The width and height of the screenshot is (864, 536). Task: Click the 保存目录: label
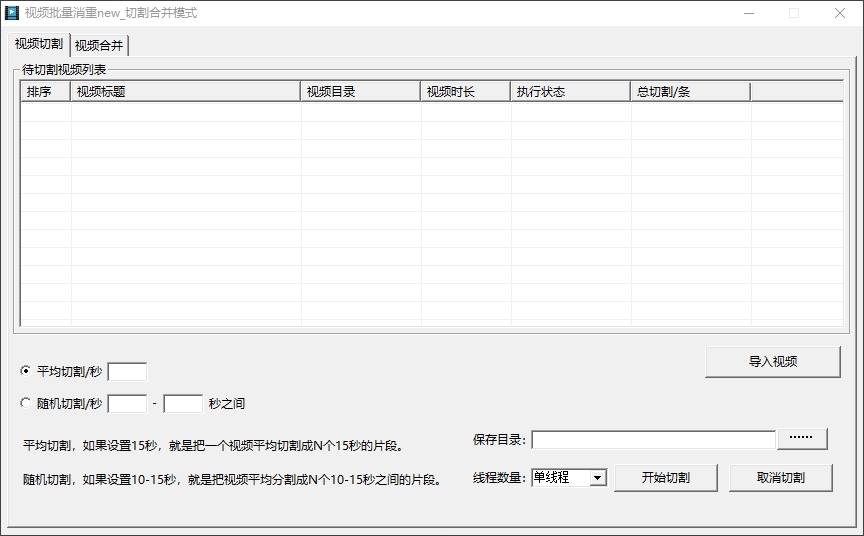tap(499, 440)
